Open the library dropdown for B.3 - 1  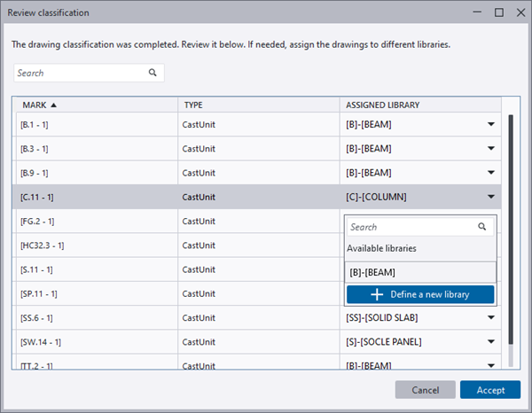click(491, 148)
